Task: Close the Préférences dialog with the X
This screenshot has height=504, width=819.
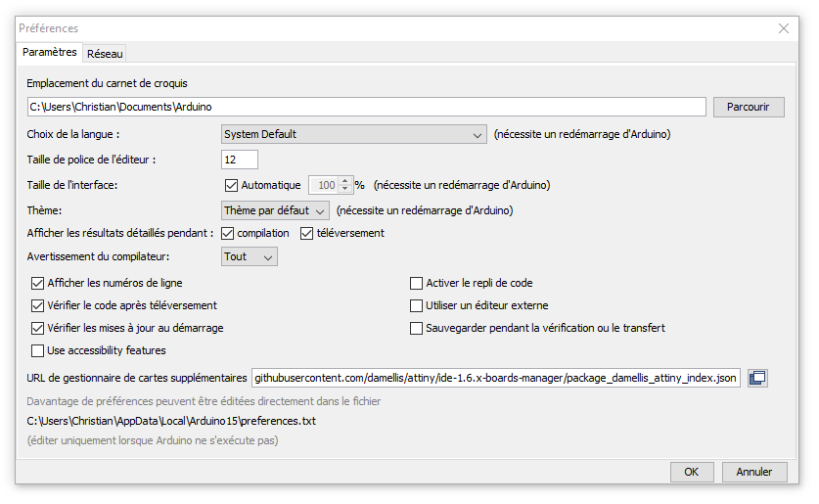Action: pos(784,28)
